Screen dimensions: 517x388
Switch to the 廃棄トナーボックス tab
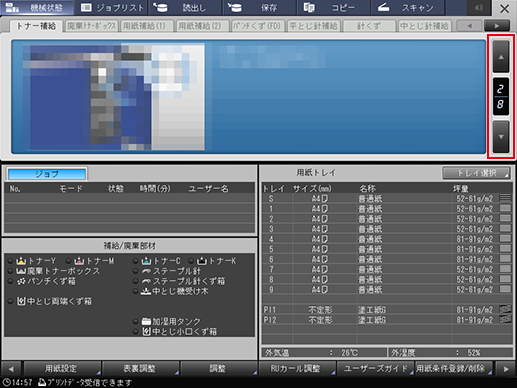91,26
